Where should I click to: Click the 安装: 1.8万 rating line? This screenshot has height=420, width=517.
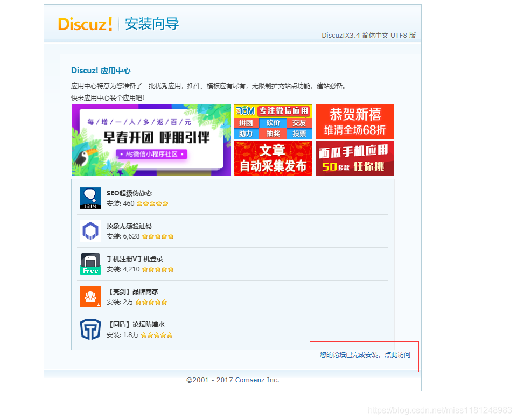(139, 335)
